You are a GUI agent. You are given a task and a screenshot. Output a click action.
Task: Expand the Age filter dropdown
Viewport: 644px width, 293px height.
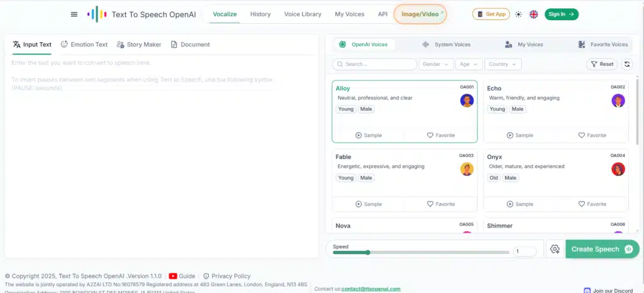[469, 64]
